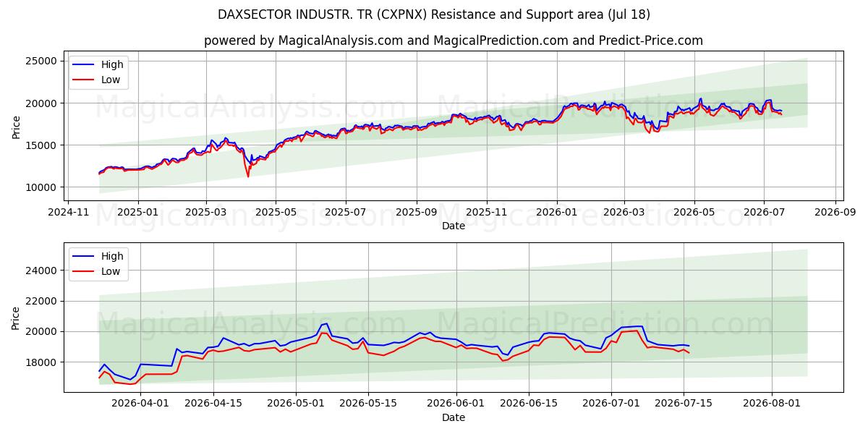Click the 22000 y-axis label in bottom chart
868x434 pixels.
coord(42,301)
